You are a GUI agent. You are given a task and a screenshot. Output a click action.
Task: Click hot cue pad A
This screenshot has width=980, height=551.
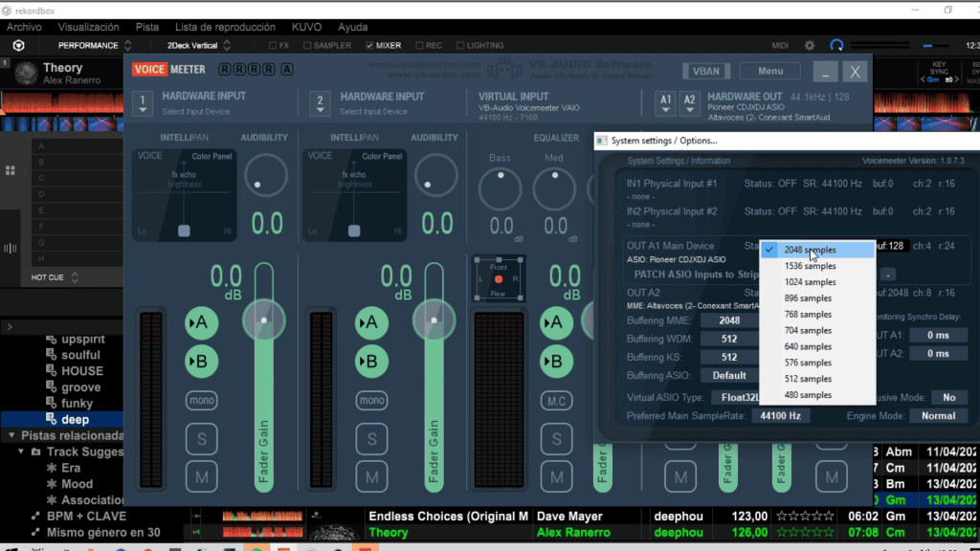(x=77, y=146)
